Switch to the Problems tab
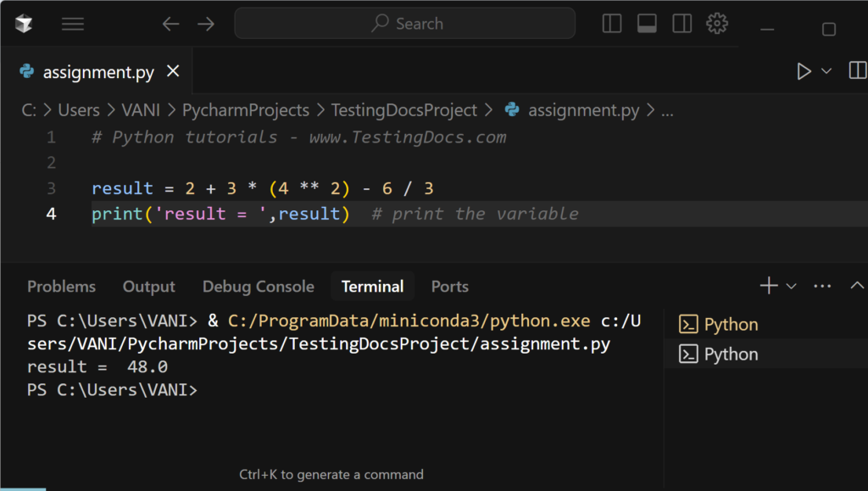The width and height of the screenshot is (868, 491). point(61,286)
